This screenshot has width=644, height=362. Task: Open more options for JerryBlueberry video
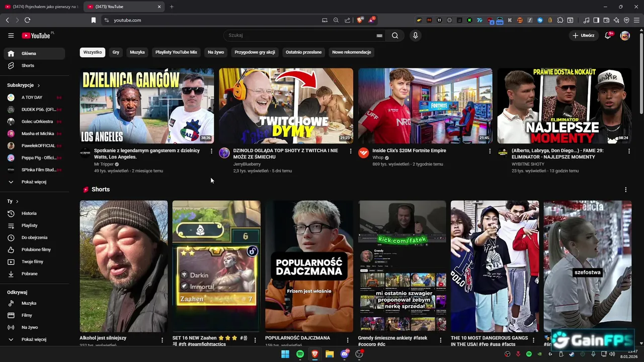click(351, 151)
